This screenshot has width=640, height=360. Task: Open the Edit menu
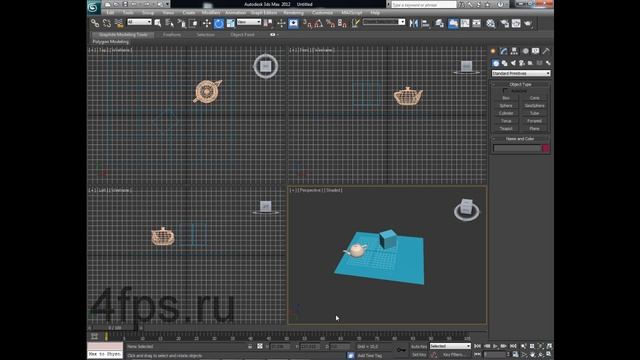pyautogui.click(x=110, y=13)
